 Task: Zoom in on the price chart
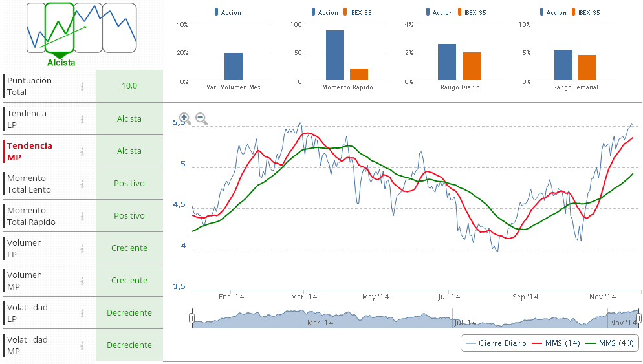click(184, 118)
